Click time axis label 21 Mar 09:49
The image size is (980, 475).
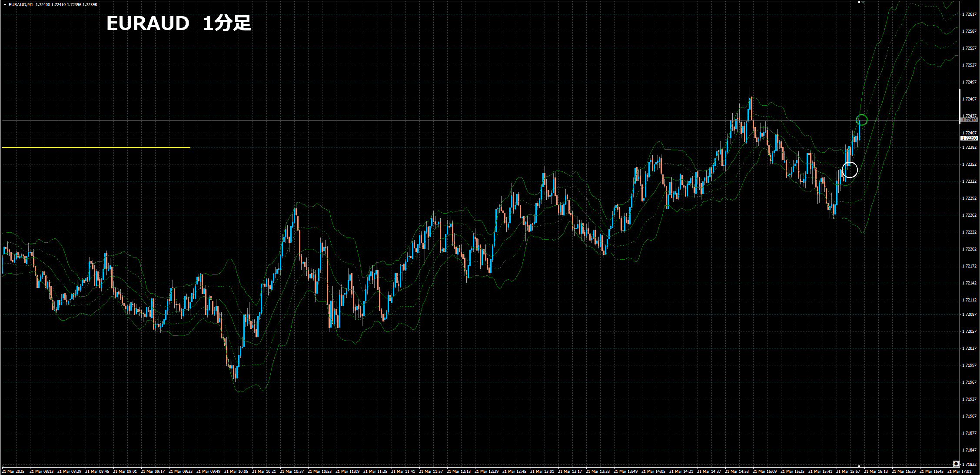pyautogui.click(x=209, y=472)
